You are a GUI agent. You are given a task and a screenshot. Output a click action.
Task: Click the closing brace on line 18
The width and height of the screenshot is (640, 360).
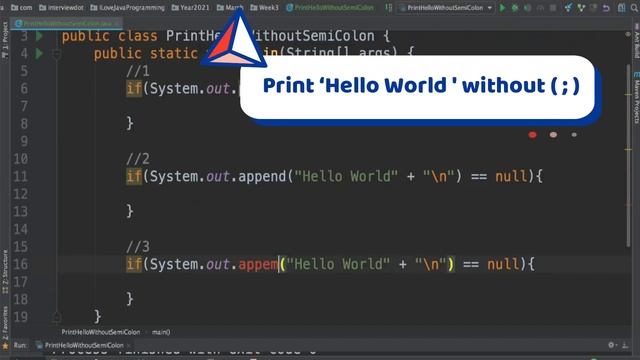pyautogui.click(x=130, y=299)
